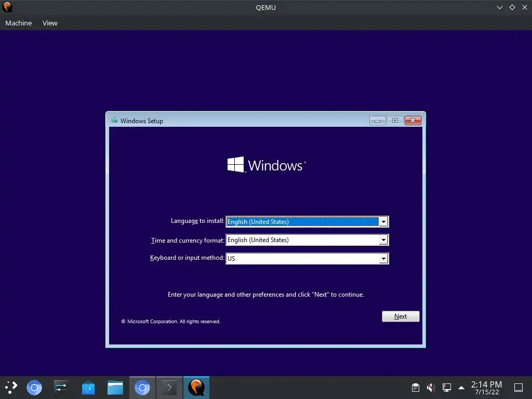Minimize the Windows Setup dialog
Viewport: 532px width, 399px height.
378,121
